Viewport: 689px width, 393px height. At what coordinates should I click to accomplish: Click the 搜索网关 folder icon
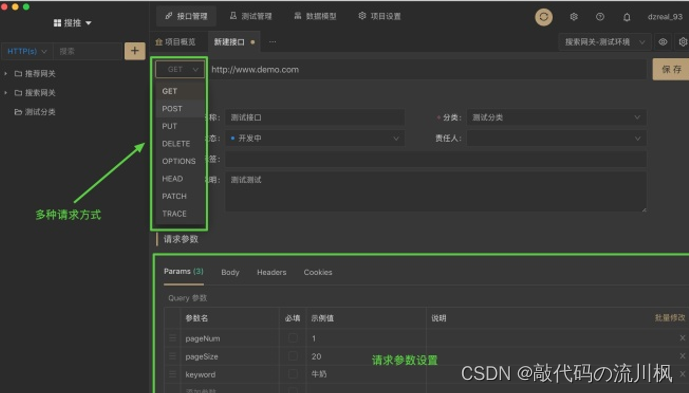(18, 93)
